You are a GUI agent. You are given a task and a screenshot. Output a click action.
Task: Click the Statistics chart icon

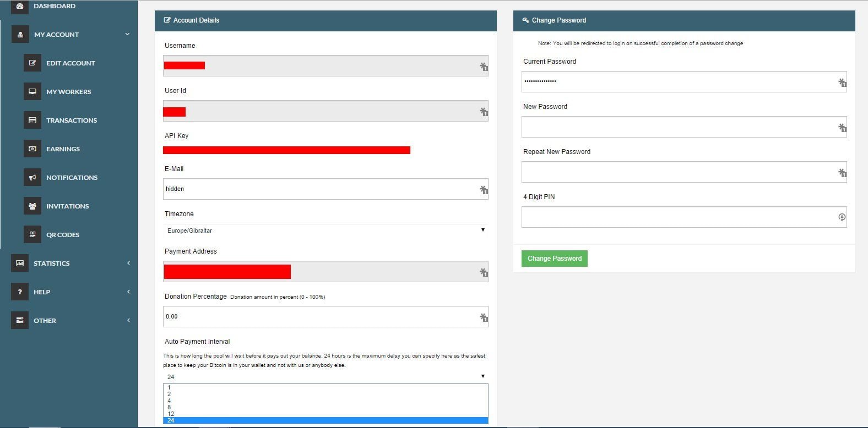(20, 263)
